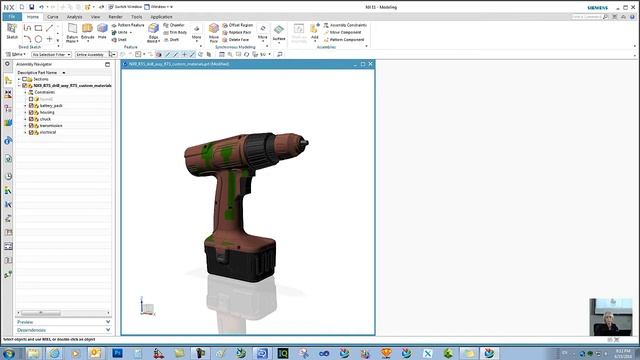The width and height of the screenshot is (640, 360).
Task: Toggle the transmission component checkbox
Action: point(31,126)
